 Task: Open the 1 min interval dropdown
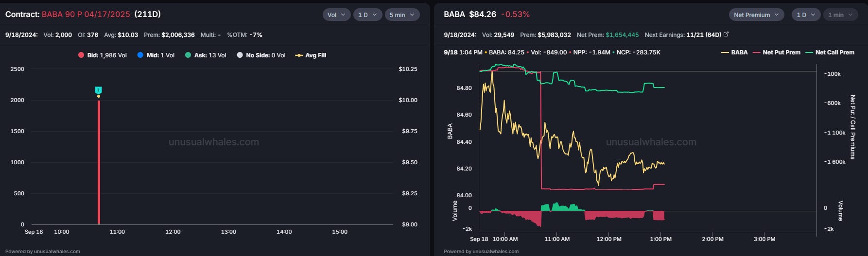pyautogui.click(x=840, y=15)
